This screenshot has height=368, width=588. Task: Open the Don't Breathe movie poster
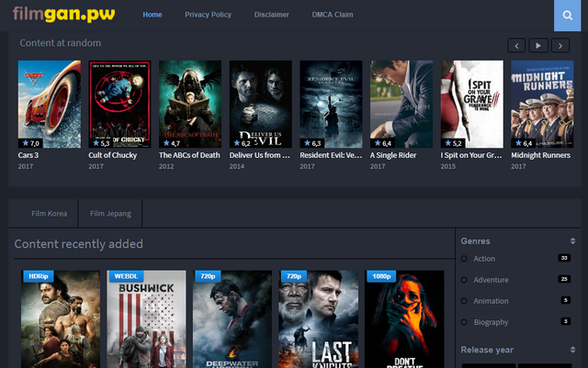point(404,319)
